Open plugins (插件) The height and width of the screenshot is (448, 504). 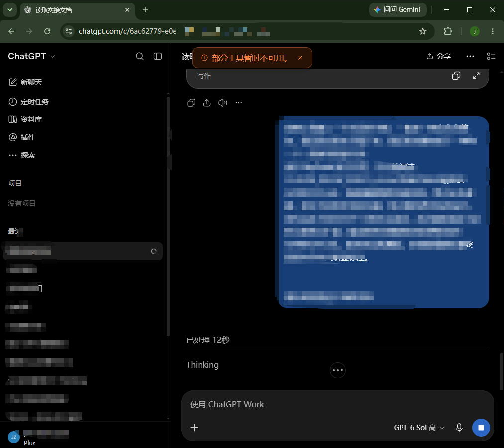tap(21, 138)
